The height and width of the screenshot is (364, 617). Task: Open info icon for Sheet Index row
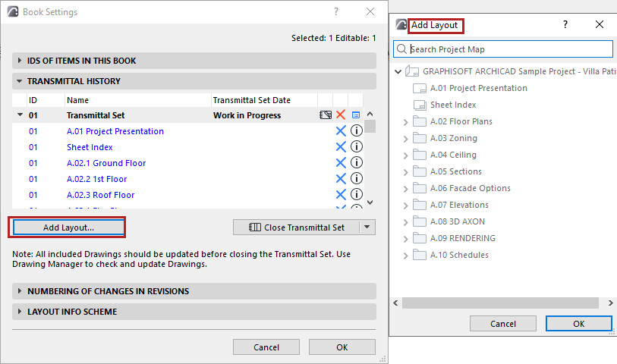[356, 147]
